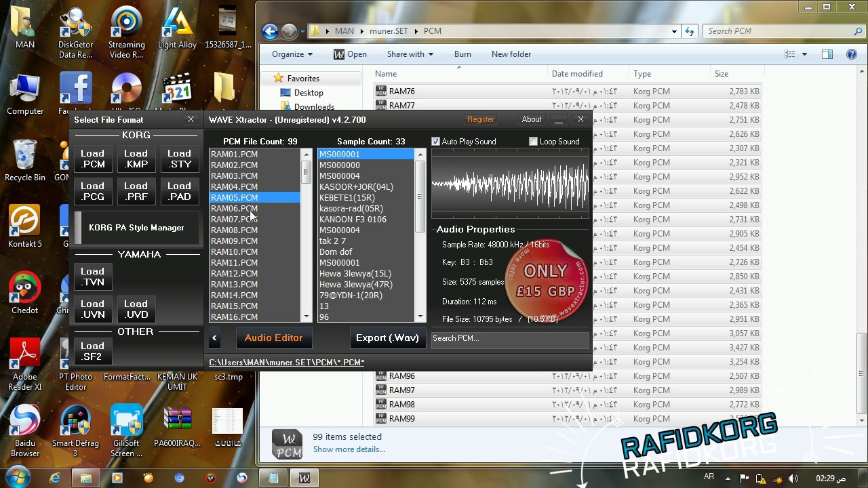The height and width of the screenshot is (488, 868).
Task: Open the Windows Start menu
Action: point(18,478)
